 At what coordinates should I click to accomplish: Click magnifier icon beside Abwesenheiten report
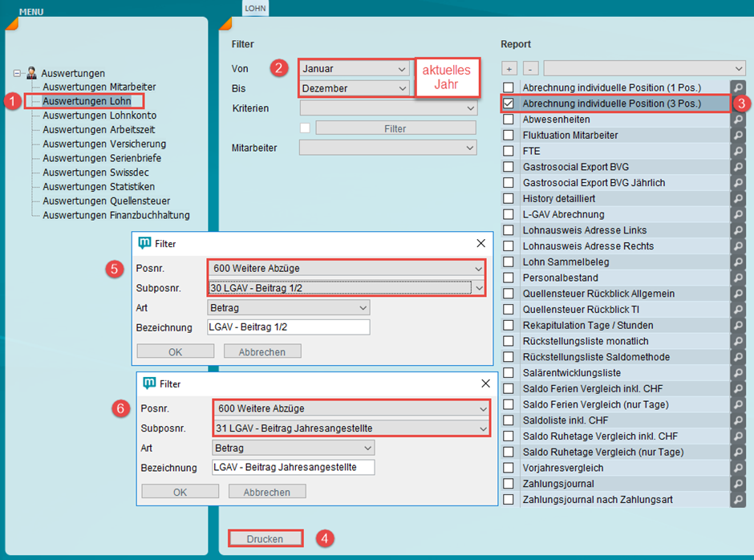pyautogui.click(x=738, y=119)
